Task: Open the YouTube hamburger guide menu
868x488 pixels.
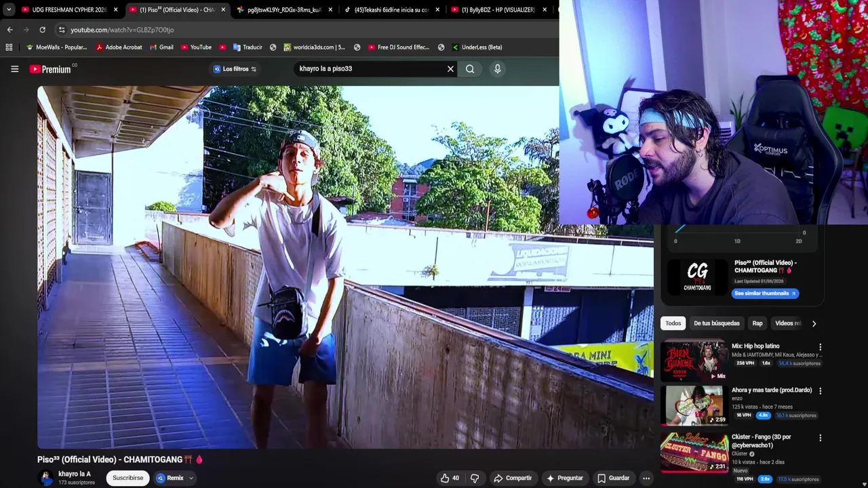Action: point(14,68)
